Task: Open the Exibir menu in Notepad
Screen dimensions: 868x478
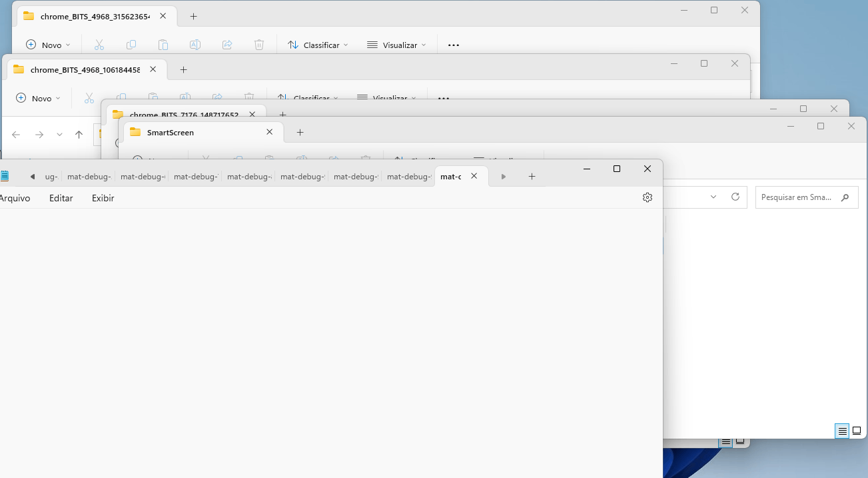Action: (103, 198)
